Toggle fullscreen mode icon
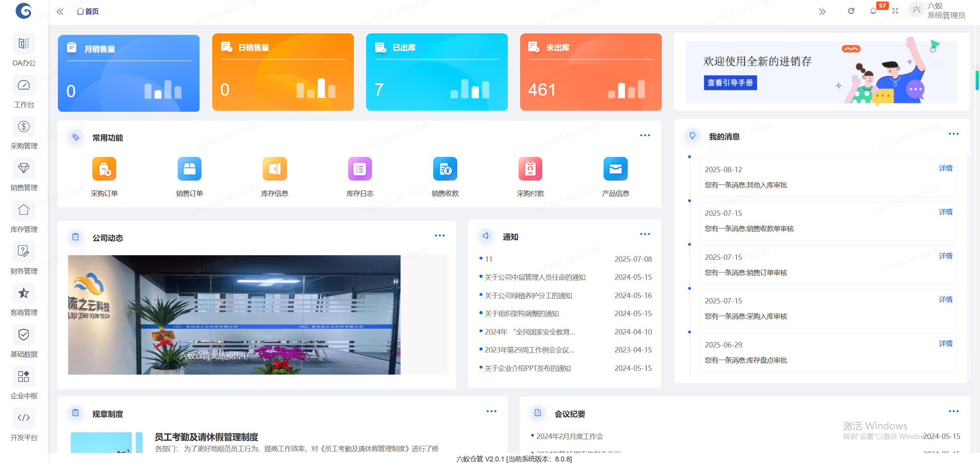The width and height of the screenshot is (980, 463). [895, 11]
